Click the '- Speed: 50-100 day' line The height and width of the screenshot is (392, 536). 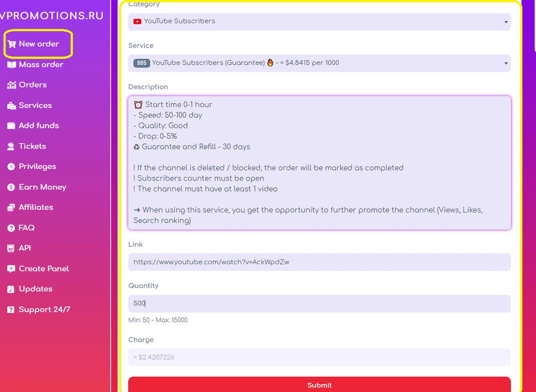(x=168, y=115)
